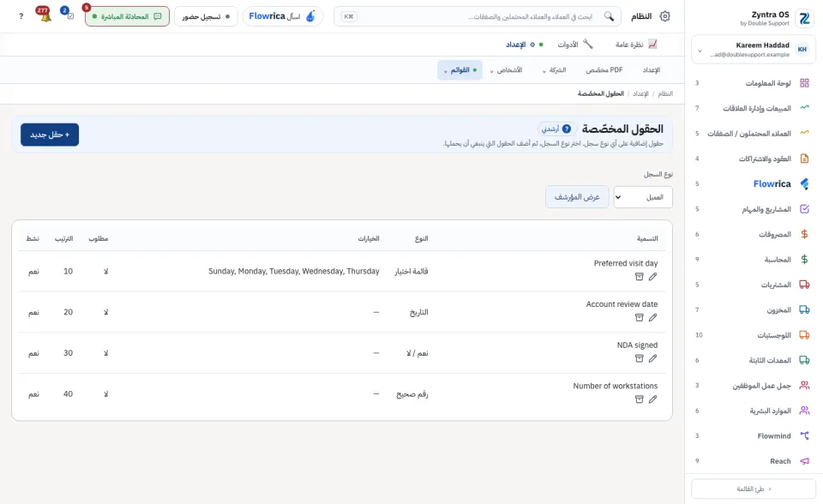Image resolution: width=823 pixels, height=504 pixels.
Task: Click the search magnifier icon
Action: coord(609,16)
